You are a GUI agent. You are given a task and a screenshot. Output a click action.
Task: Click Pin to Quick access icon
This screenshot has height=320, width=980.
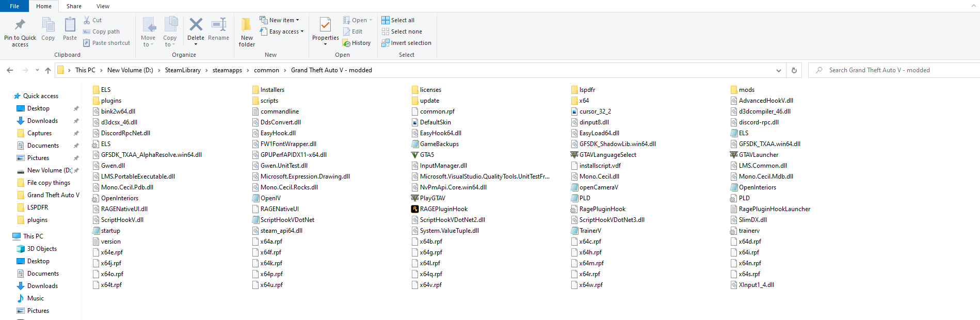(x=20, y=24)
